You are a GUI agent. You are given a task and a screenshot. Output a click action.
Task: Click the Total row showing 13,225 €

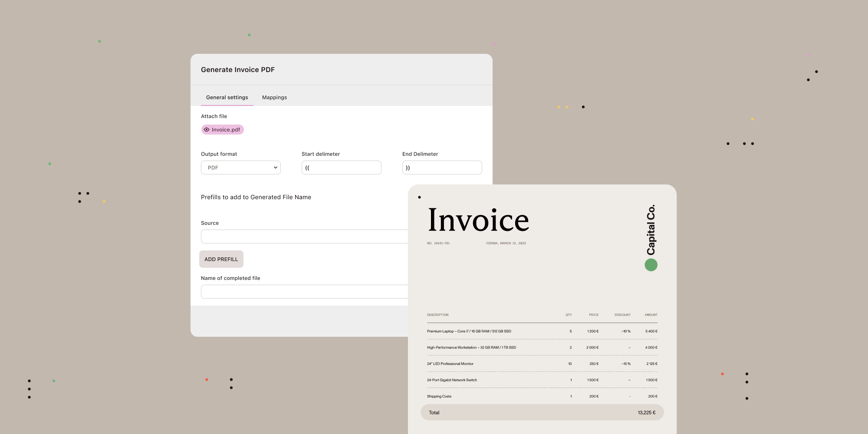[x=542, y=412]
